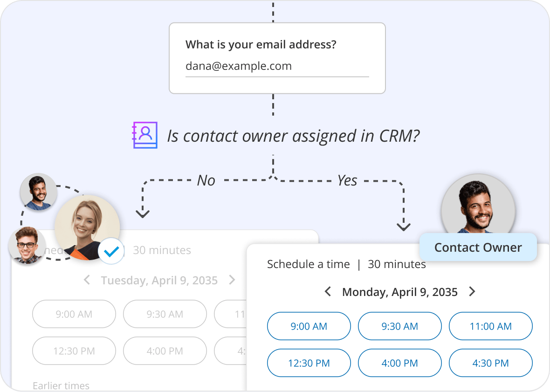550x392 pixels.
Task: Go to previous day before Monday, April 9
Action: click(328, 291)
